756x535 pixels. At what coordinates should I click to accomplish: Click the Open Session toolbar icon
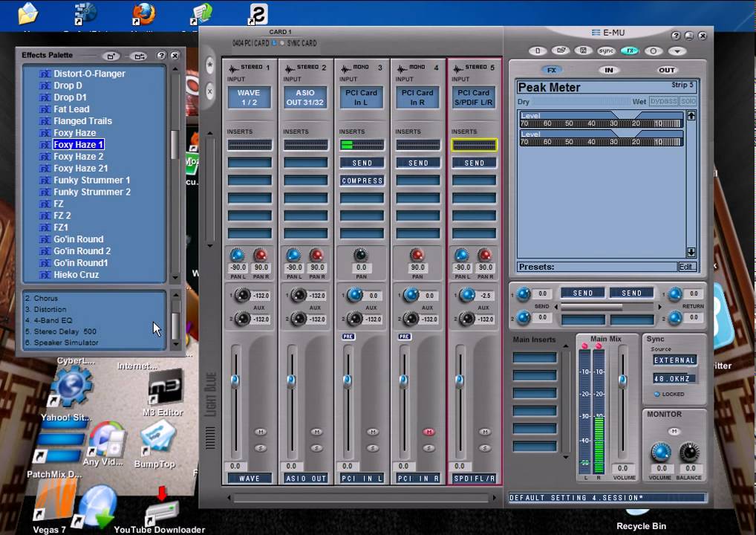[560, 51]
